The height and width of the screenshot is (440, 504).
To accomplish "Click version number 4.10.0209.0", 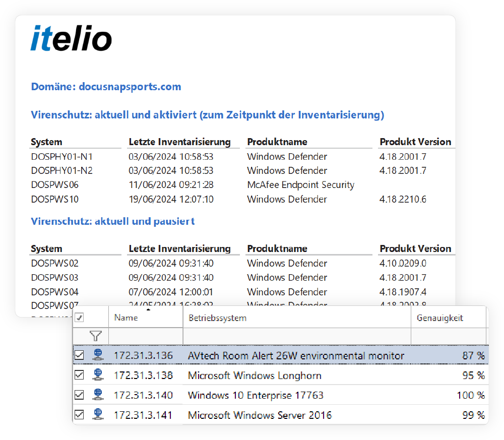I will [403, 263].
